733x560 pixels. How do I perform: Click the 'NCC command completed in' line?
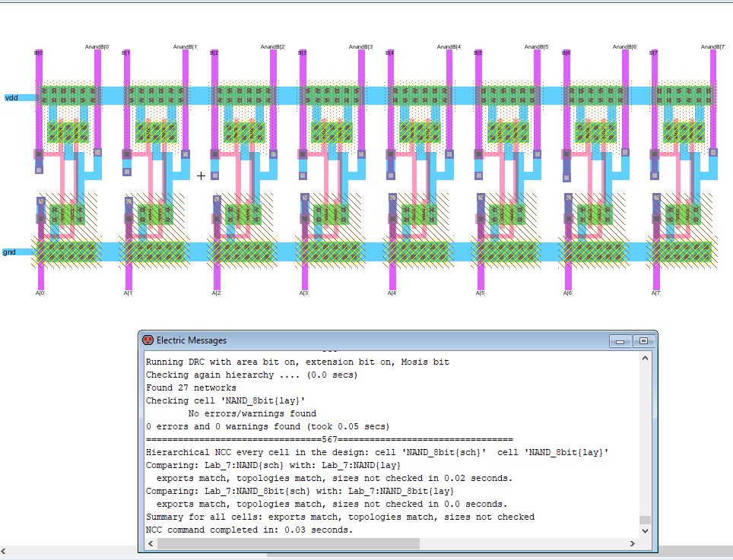tap(249, 530)
